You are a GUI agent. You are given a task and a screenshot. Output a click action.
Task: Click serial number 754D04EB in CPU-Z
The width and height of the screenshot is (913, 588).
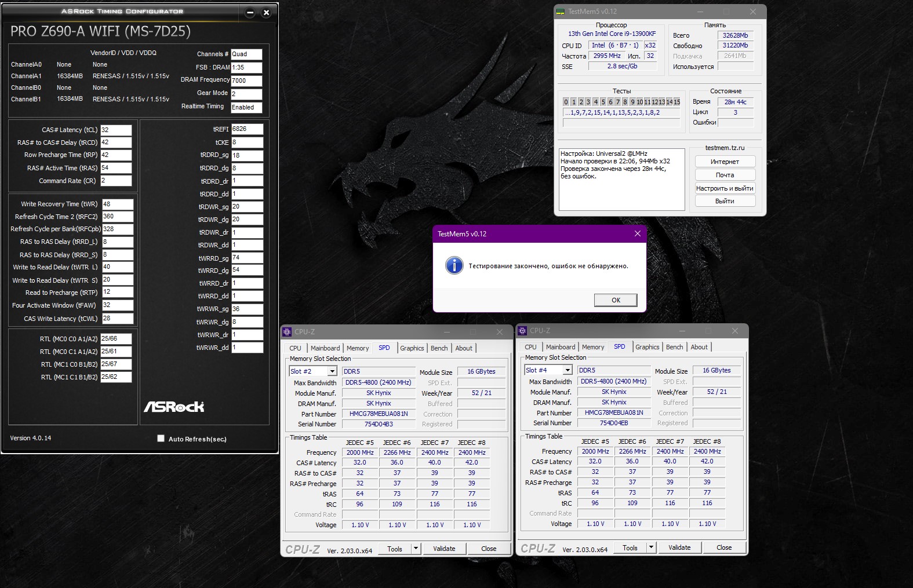[x=614, y=423]
